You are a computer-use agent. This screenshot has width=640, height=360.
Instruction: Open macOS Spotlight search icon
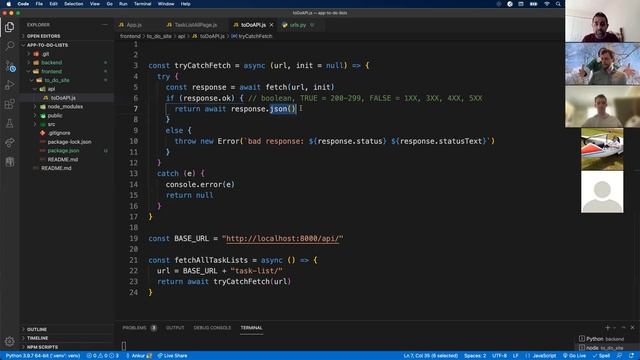[558, 4]
